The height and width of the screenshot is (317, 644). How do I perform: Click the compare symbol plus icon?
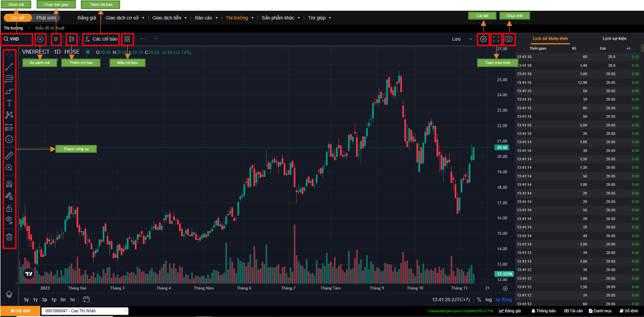pyautogui.click(x=40, y=39)
